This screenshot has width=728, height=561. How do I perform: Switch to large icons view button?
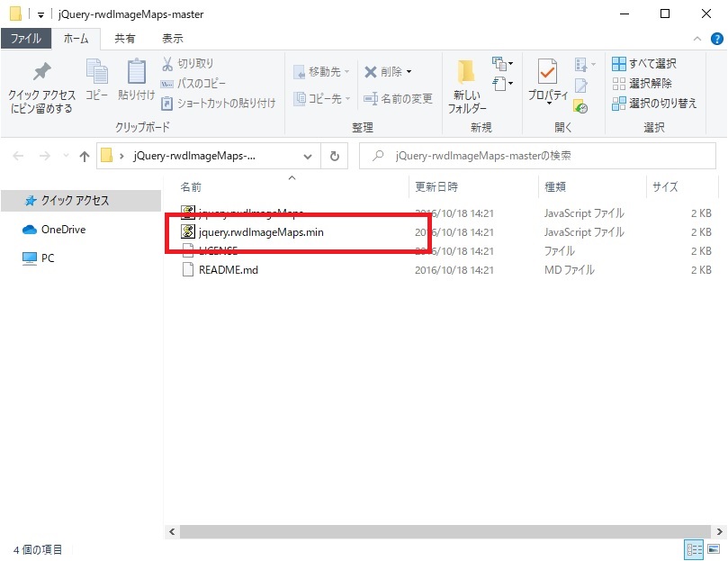coord(714,549)
